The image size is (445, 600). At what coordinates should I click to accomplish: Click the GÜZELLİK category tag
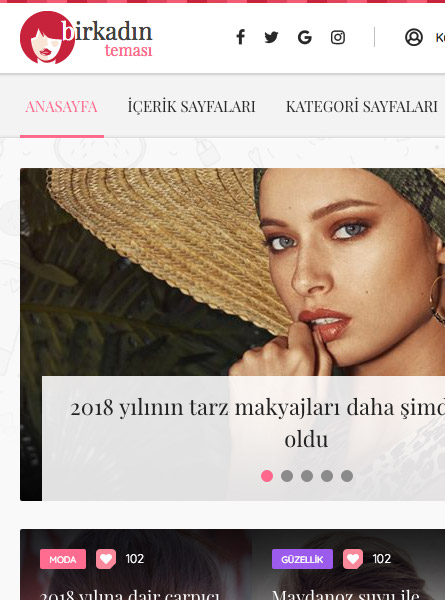point(302,559)
